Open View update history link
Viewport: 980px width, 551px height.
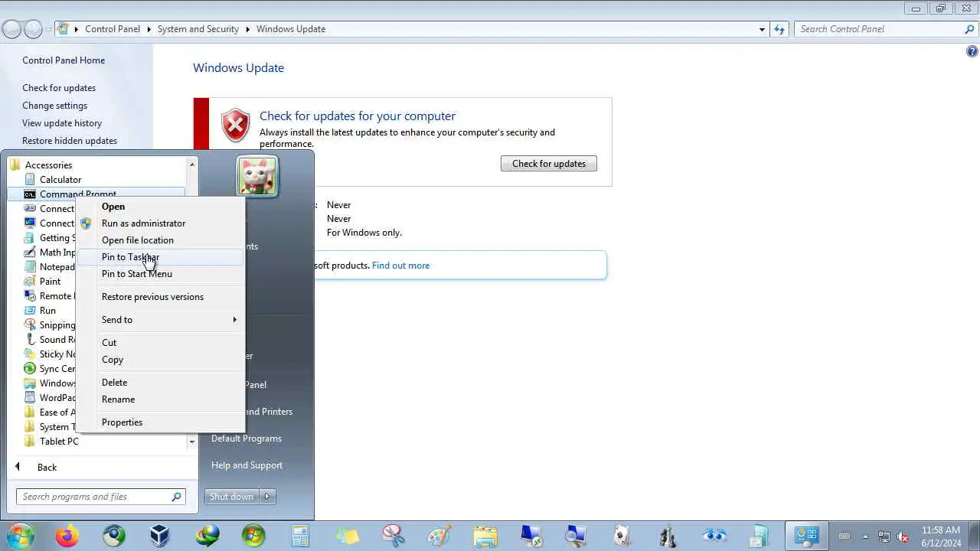pos(62,123)
